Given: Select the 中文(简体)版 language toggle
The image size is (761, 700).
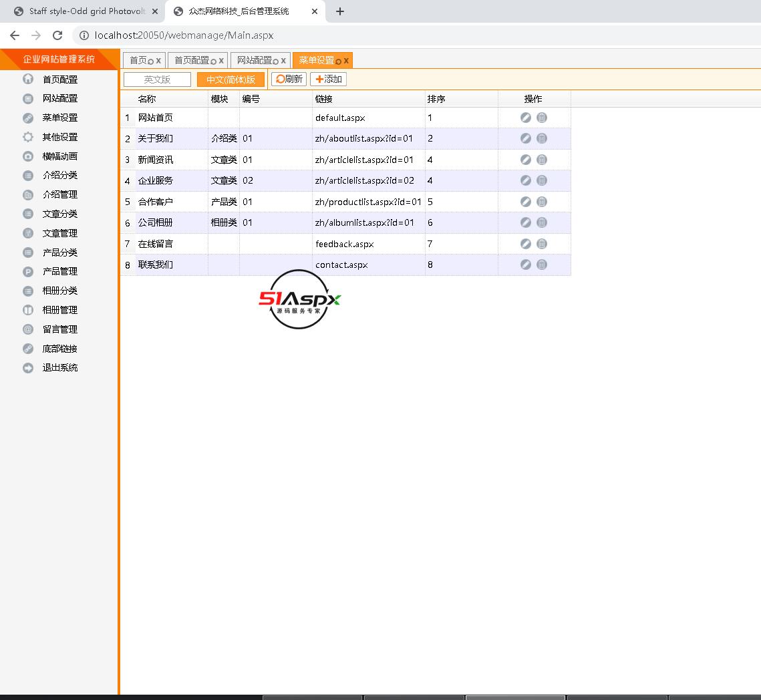Looking at the screenshot, I should 231,79.
